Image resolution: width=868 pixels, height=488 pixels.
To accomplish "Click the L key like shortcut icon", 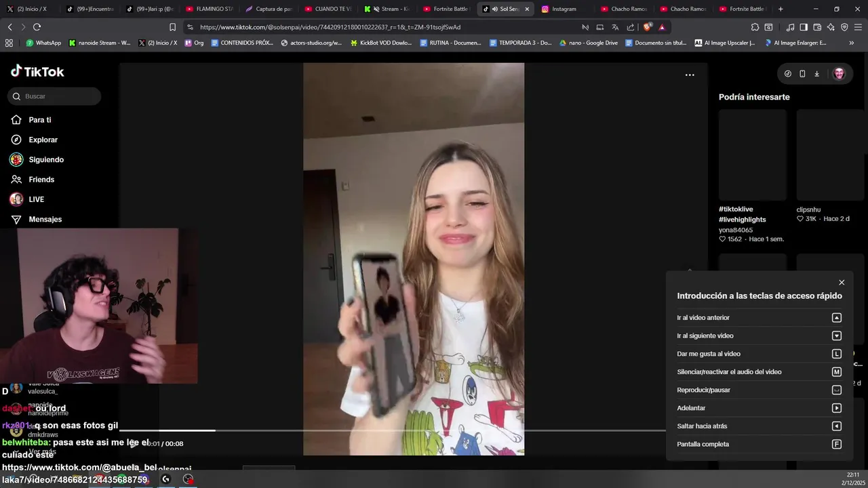I will pos(836,354).
